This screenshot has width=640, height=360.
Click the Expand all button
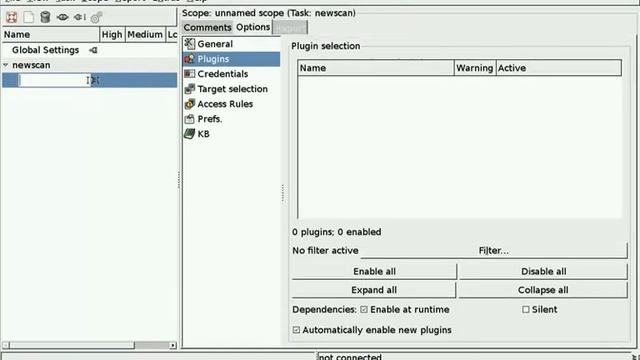pos(374,290)
